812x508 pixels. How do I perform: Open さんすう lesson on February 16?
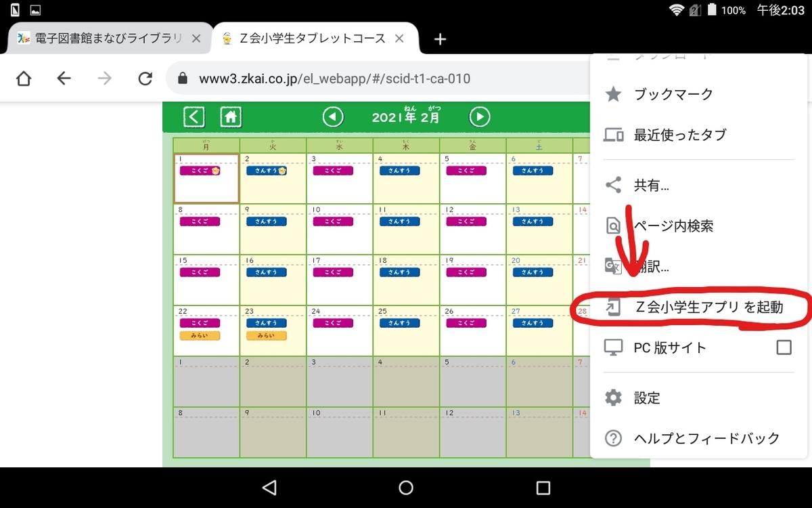(267, 272)
